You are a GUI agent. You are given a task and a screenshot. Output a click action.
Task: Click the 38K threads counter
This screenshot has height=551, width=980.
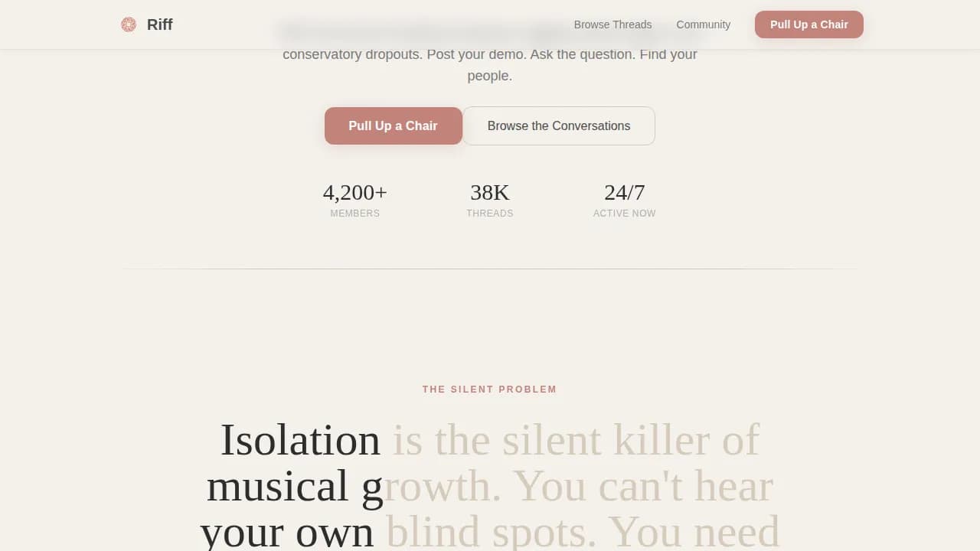tap(490, 192)
